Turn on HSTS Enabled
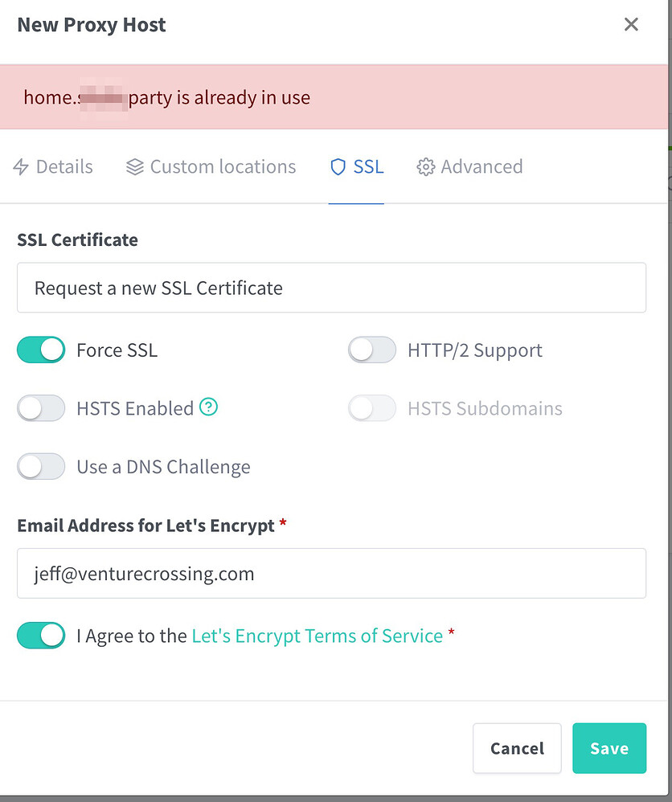 [x=41, y=407]
